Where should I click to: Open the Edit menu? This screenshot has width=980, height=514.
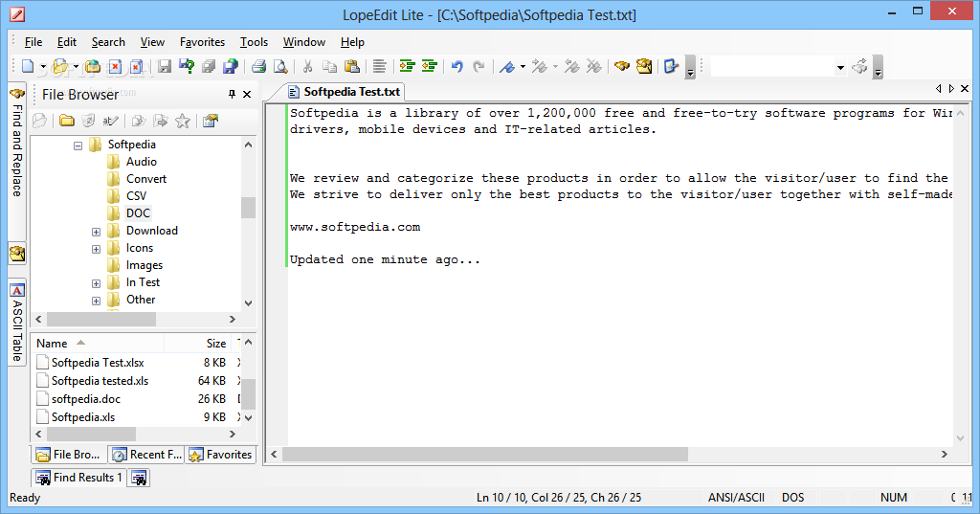[67, 42]
